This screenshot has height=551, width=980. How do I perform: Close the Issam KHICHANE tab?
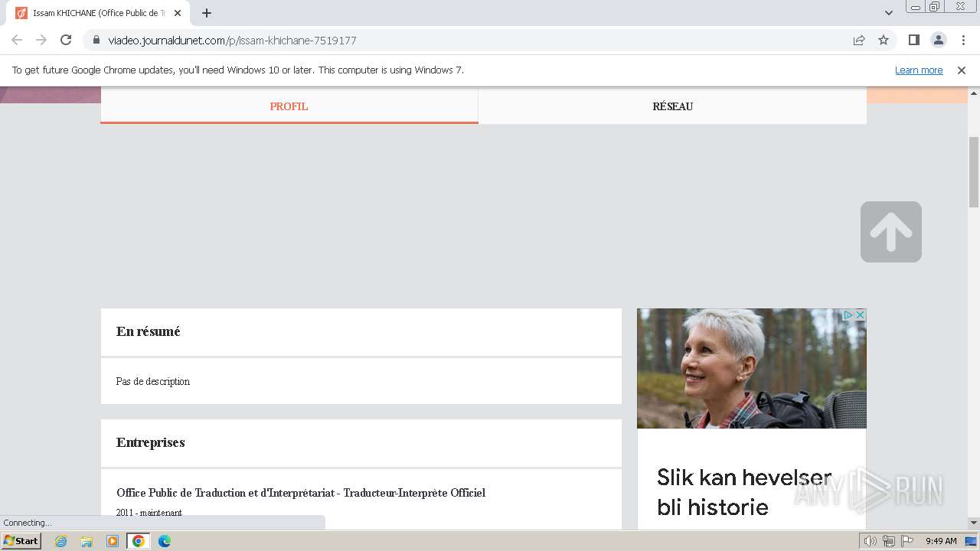178,13
